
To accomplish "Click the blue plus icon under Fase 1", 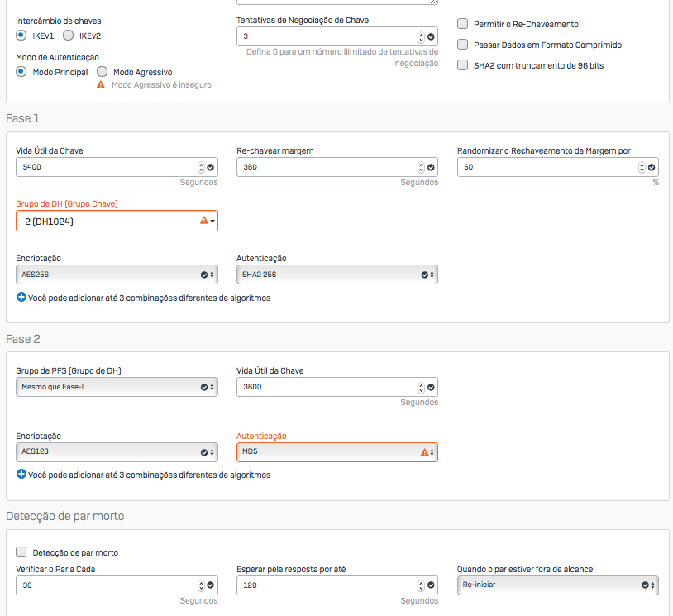I will (21, 298).
